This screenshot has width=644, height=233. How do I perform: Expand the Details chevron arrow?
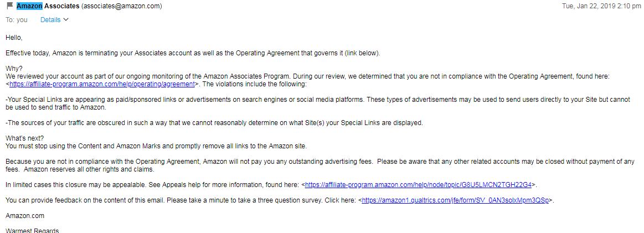click(x=66, y=20)
